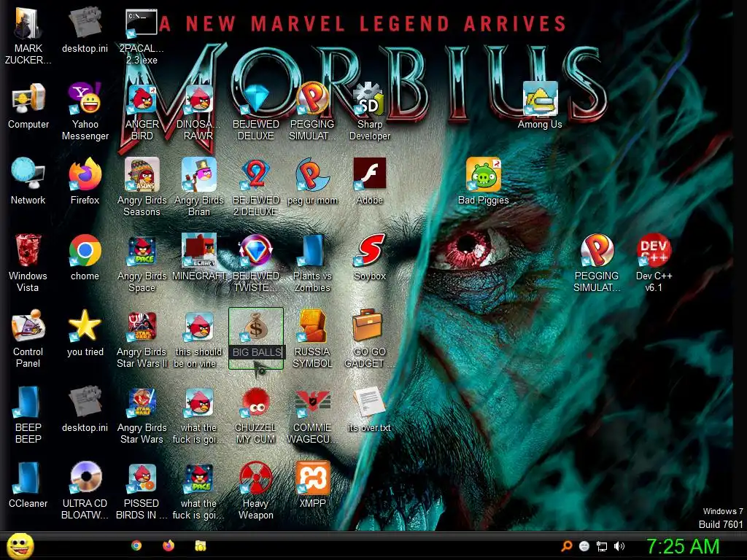Image resolution: width=747 pixels, height=560 pixels.
Task: Select the ANGER BIRD shortcut
Action: pyautogui.click(x=142, y=98)
